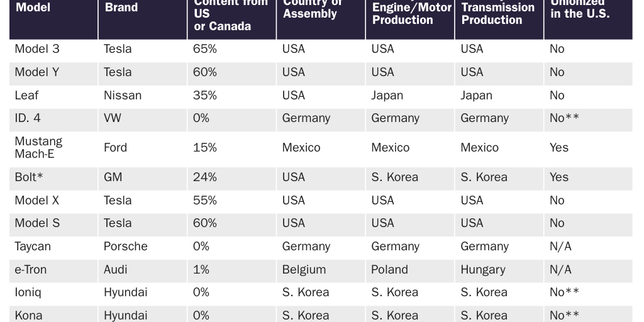Image resolution: width=644 pixels, height=322 pixels.
Task: Click the Mustang Mach-E model cell
Action: [38, 148]
